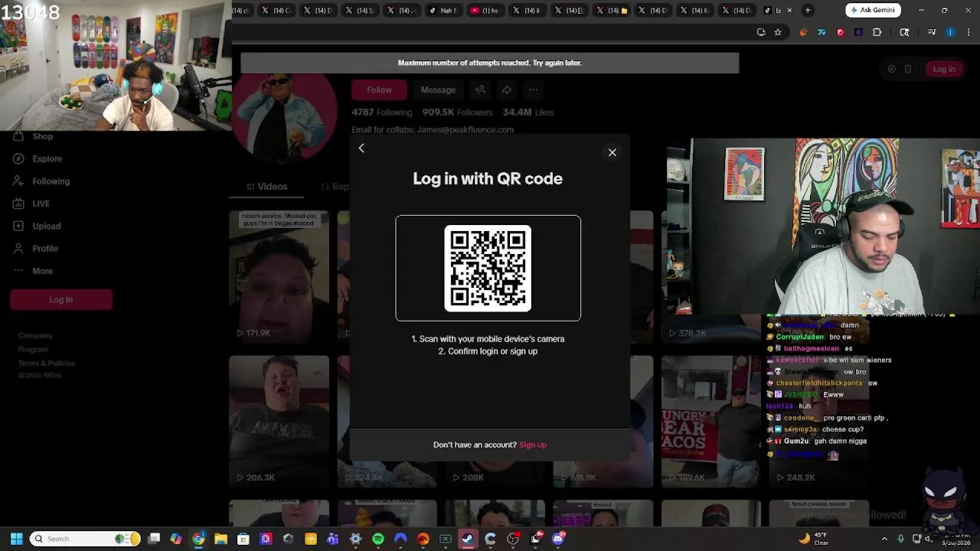Click the 4787 Following count
The image size is (980, 551).
click(x=381, y=112)
